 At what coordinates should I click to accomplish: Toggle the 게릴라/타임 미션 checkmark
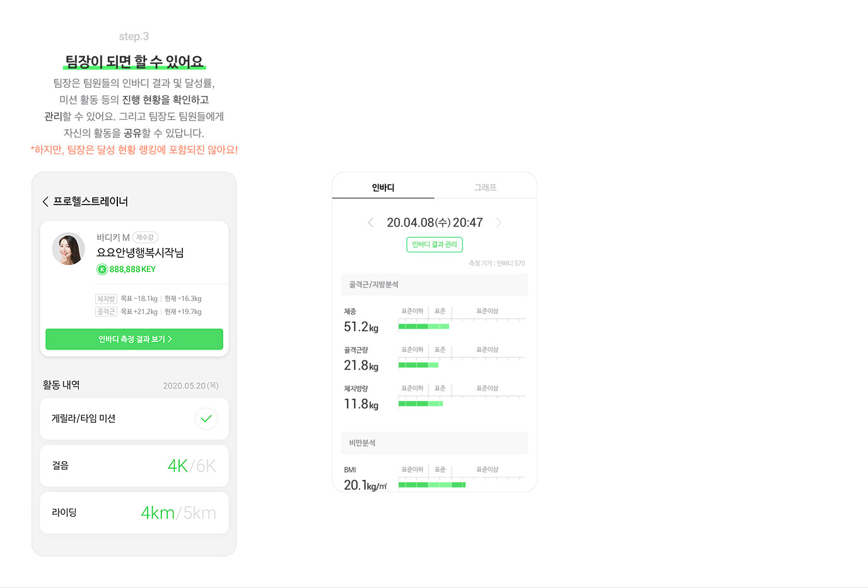206,419
